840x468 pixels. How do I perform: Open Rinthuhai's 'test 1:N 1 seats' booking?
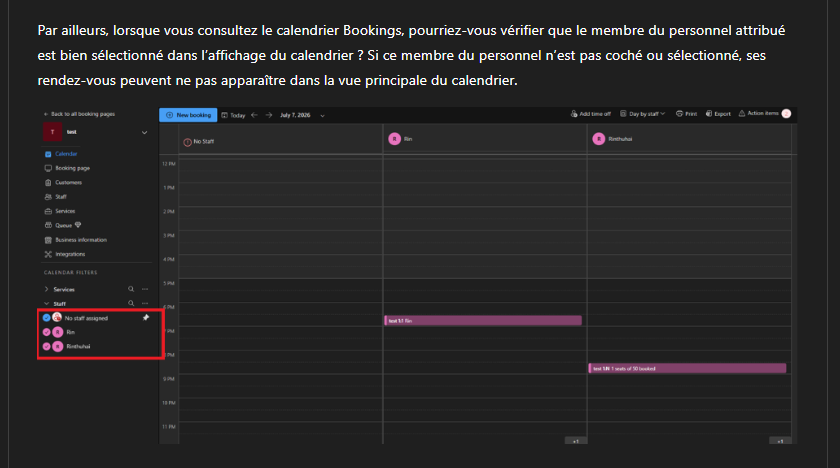pos(687,368)
